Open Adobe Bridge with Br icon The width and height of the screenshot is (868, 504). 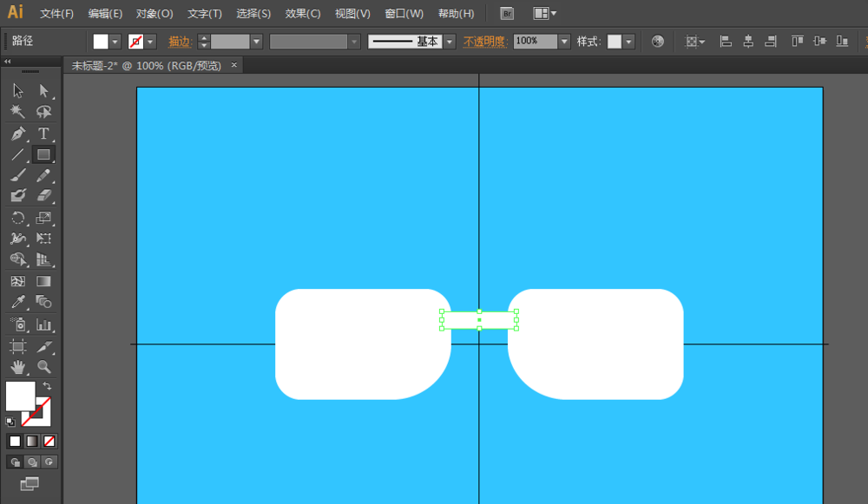[x=507, y=13]
